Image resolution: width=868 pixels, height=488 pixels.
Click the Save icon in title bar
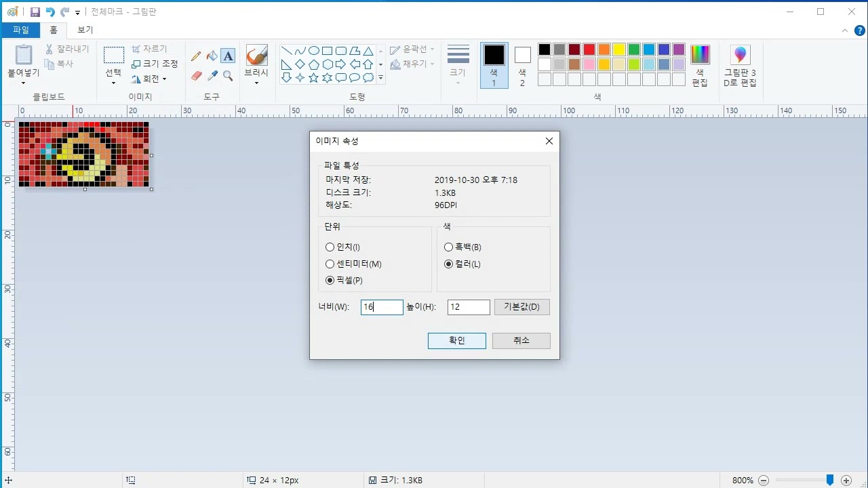tap(35, 12)
